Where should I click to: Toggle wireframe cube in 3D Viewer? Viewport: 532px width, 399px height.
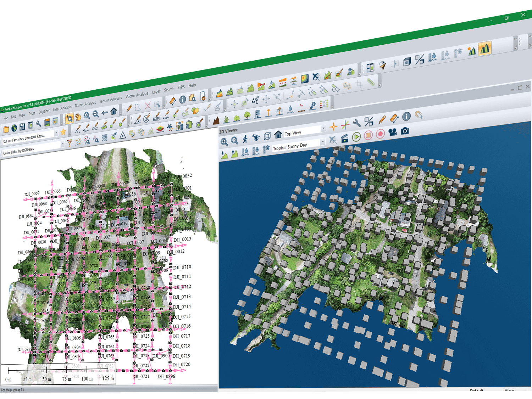(x=267, y=136)
